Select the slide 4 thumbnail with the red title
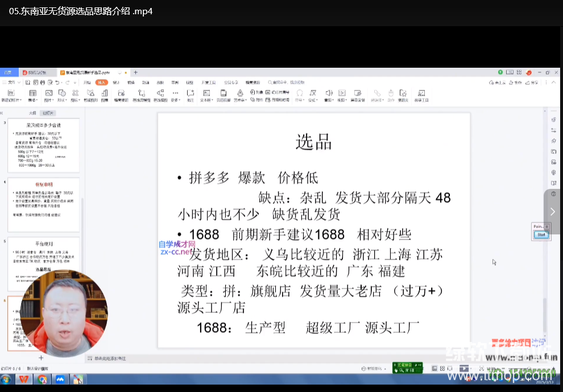 (44, 205)
